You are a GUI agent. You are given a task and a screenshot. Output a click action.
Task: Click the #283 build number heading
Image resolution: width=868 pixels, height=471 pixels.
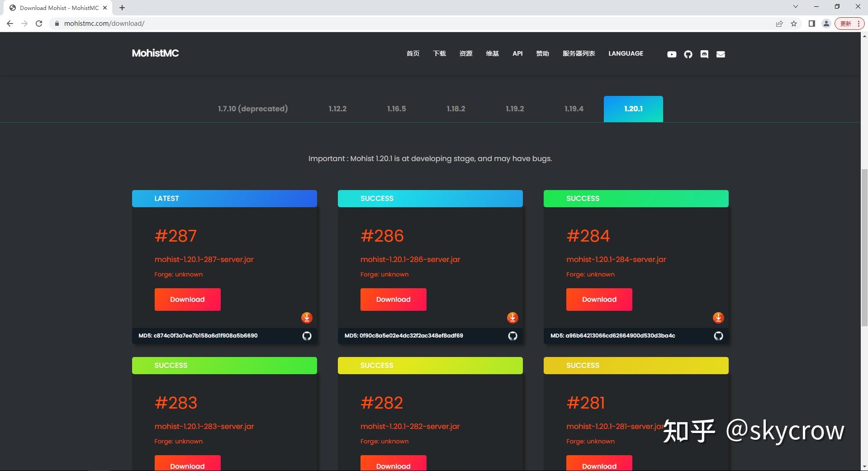pyautogui.click(x=176, y=403)
